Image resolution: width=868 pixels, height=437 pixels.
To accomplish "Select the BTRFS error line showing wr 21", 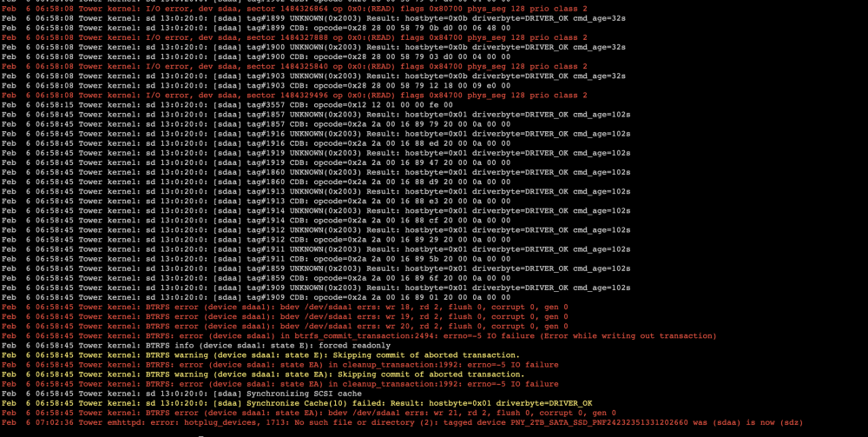I will pos(308,414).
